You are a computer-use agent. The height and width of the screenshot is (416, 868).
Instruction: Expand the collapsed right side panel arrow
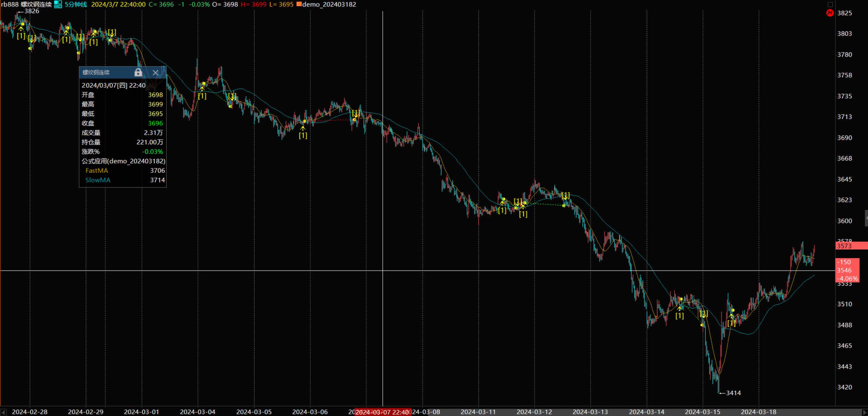pos(866,218)
